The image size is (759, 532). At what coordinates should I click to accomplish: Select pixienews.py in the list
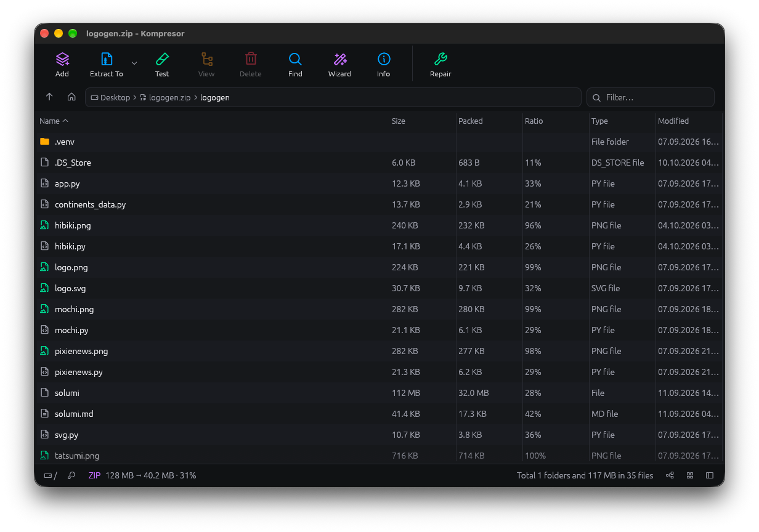379,372
